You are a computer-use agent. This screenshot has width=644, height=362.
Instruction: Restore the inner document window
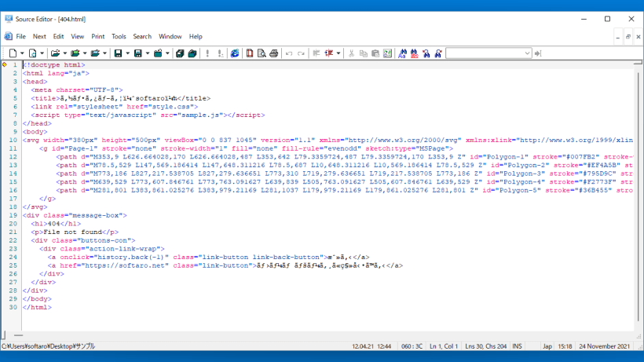coord(628,37)
